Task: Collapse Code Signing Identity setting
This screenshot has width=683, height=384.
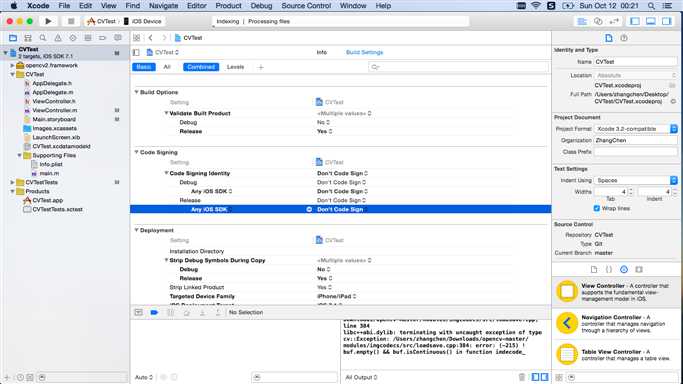Action: (x=166, y=173)
